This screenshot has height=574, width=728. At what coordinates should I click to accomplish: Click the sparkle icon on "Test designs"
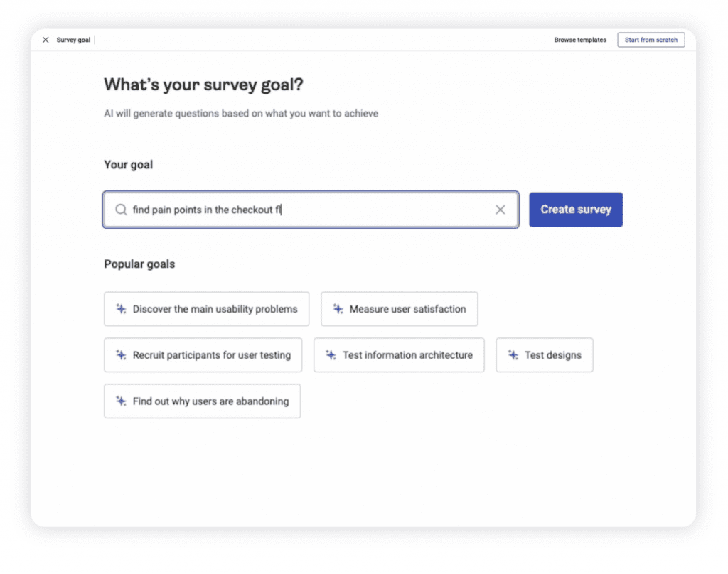pos(513,354)
